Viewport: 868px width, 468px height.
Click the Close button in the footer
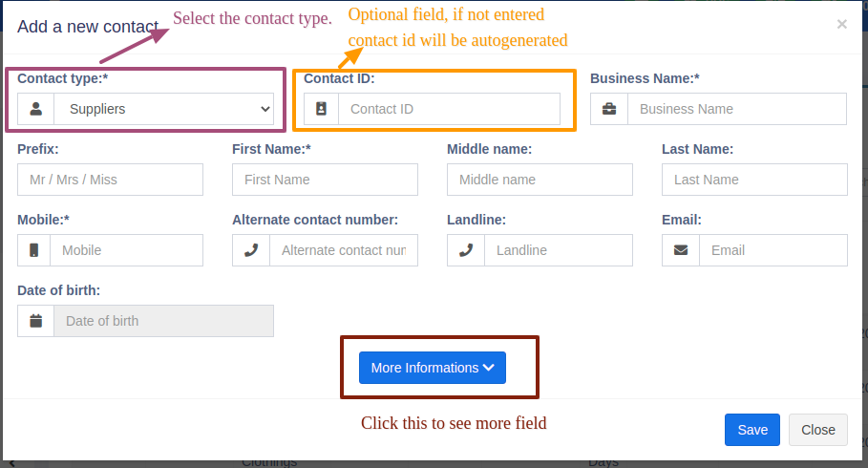(818, 430)
